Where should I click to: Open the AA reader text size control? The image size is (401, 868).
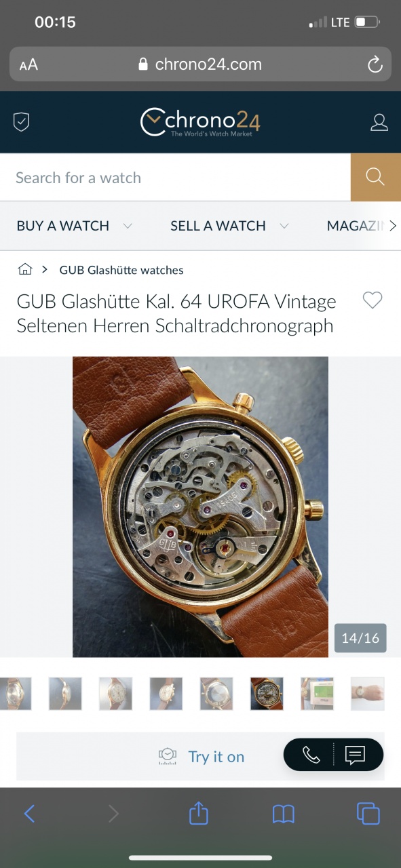point(28,65)
